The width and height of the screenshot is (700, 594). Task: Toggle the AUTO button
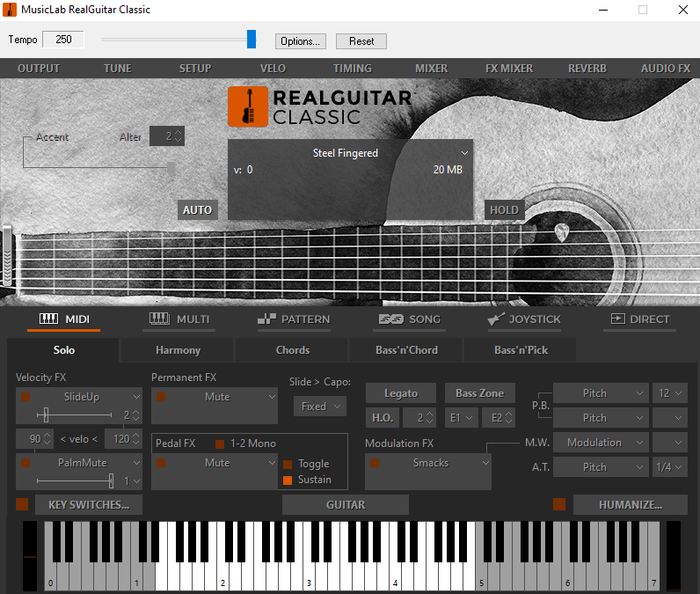[198, 210]
